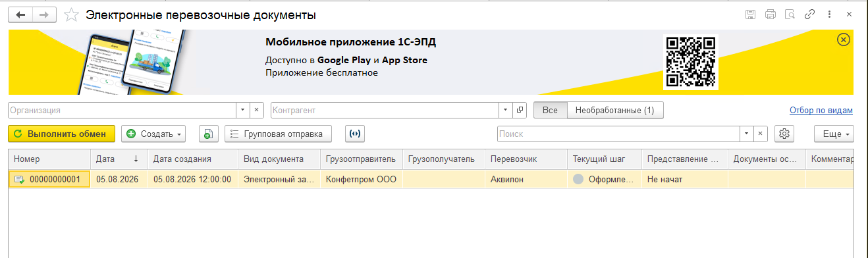Click "Выполнить обмен" button
Image resolution: width=868 pixels, height=258 pixels.
tap(61, 134)
